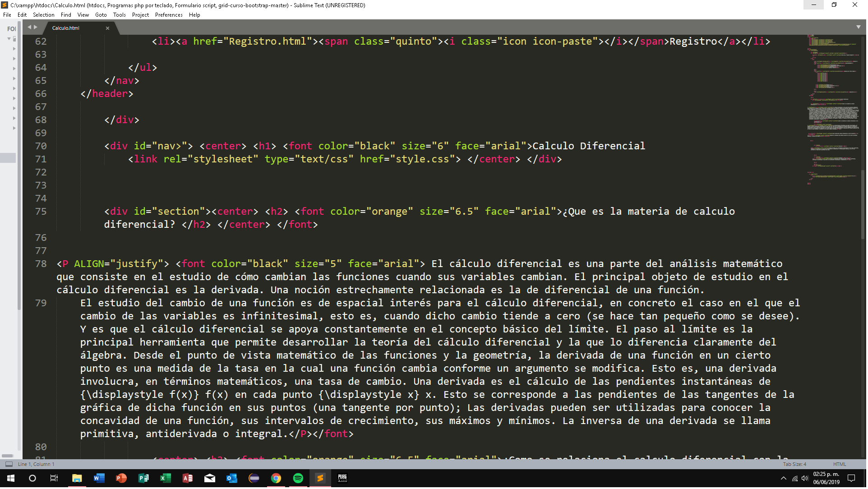Open the Goto menu
868x489 pixels.
(101, 15)
